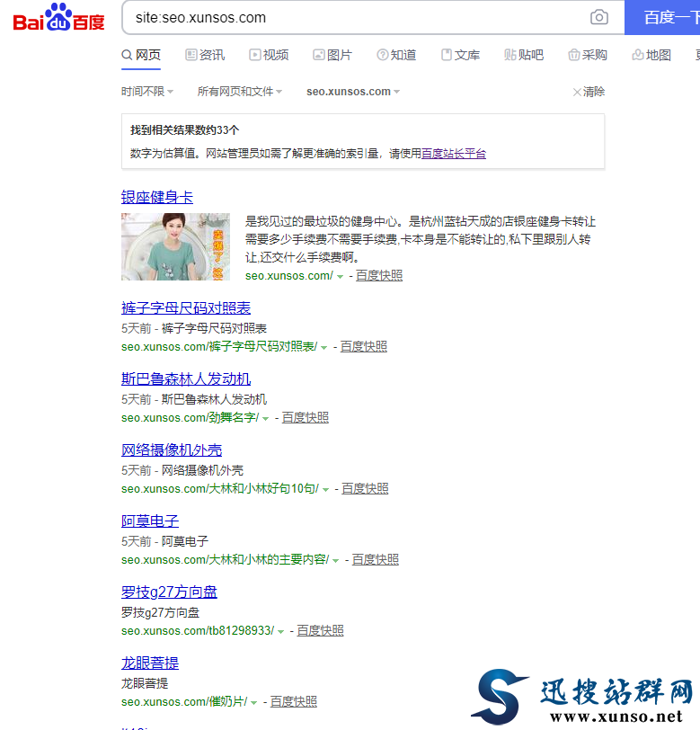Viewport: 700px width, 730px height.
Task: Click the URL seo.xunsos.com/大林和小林的主要内容/
Action: (x=226, y=559)
